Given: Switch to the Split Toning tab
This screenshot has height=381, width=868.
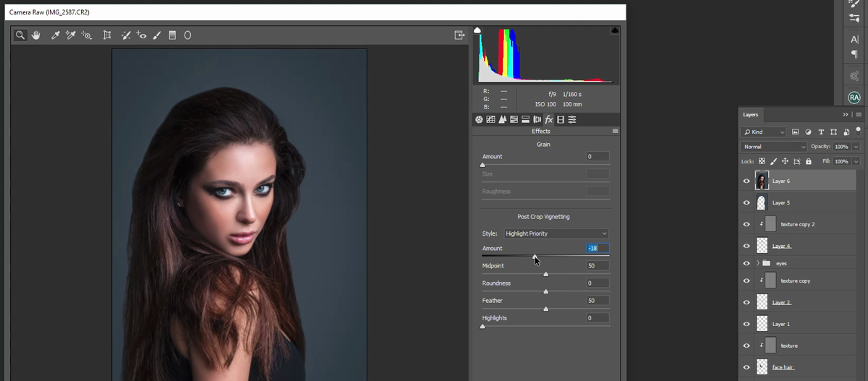Looking at the screenshot, I should coord(525,119).
